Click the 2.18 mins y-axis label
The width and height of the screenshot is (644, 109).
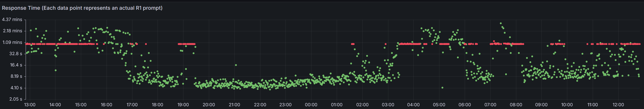click(13, 31)
